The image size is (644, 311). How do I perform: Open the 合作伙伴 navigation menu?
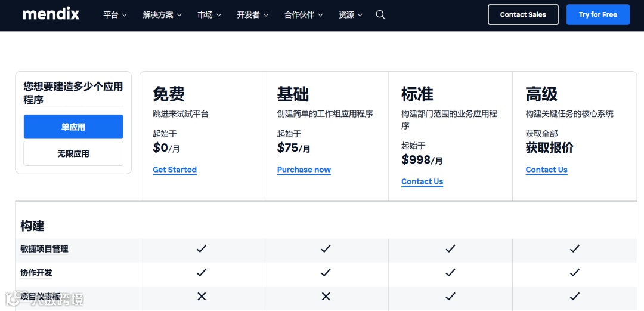[304, 15]
